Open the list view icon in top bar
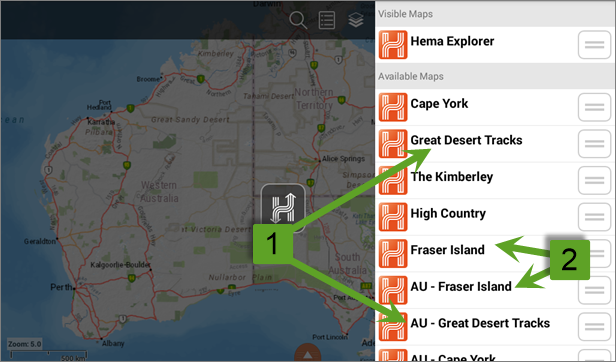616x362 pixels. (327, 20)
